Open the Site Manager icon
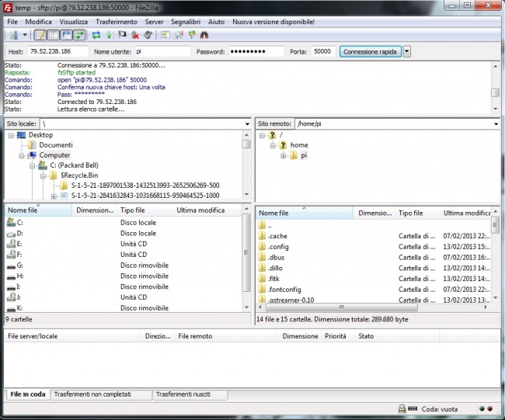The image size is (505, 420). pos(13,35)
